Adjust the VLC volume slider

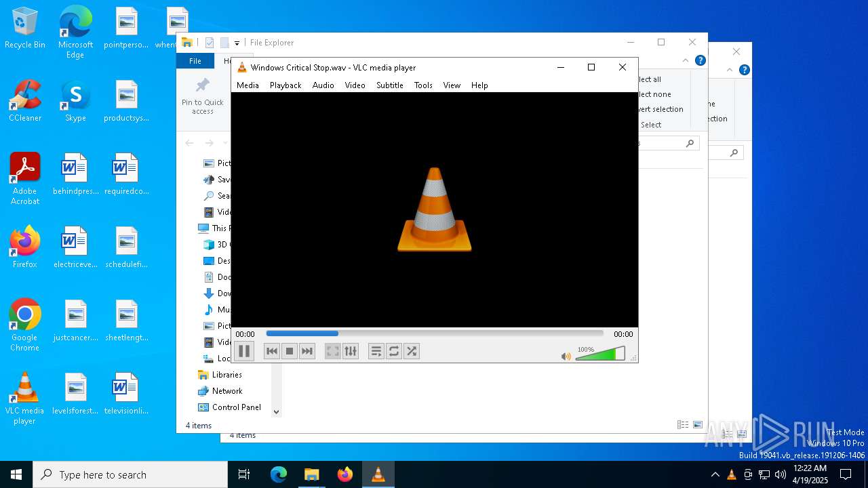point(600,354)
